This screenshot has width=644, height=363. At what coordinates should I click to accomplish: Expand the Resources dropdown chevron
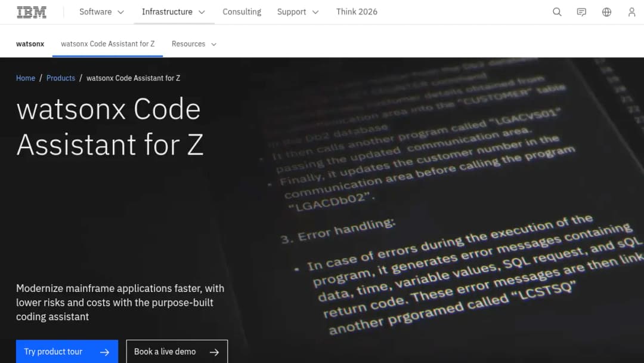(x=213, y=44)
